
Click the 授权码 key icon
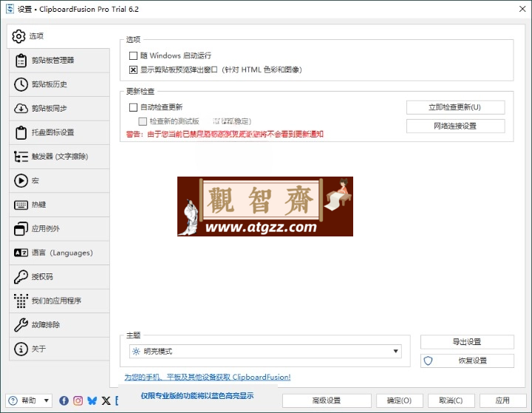tap(21, 276)
